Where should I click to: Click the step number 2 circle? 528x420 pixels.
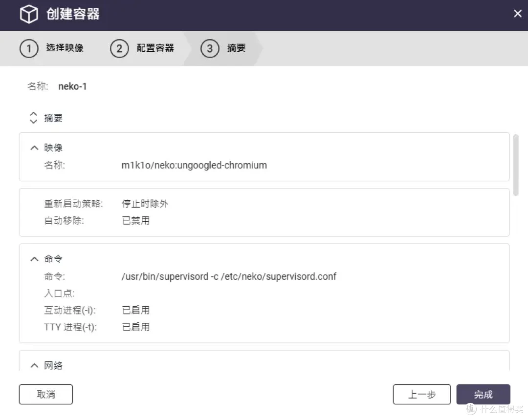[x=119, y=48]
